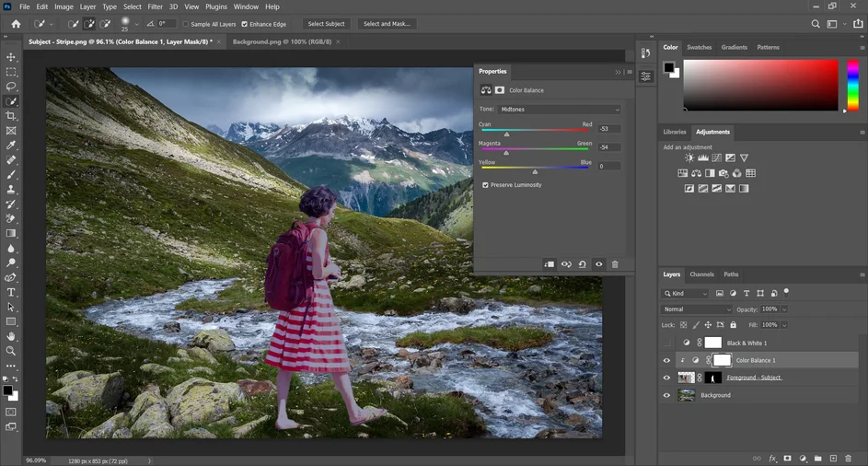Uncheck Preserve Luminosity checkbox
Screen dimensions: 868x466
coord(486,185)
